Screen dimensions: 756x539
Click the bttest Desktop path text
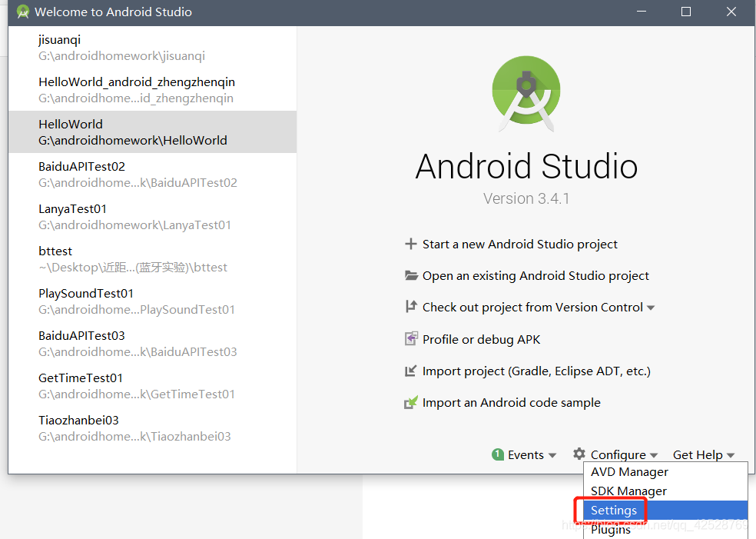[x=133, y=268]
